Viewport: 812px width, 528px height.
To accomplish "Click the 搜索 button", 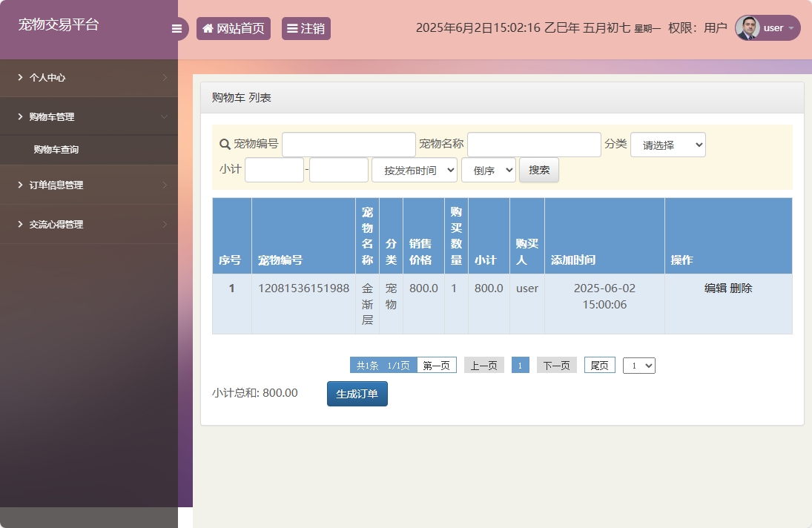I will [x=539, y=170].
